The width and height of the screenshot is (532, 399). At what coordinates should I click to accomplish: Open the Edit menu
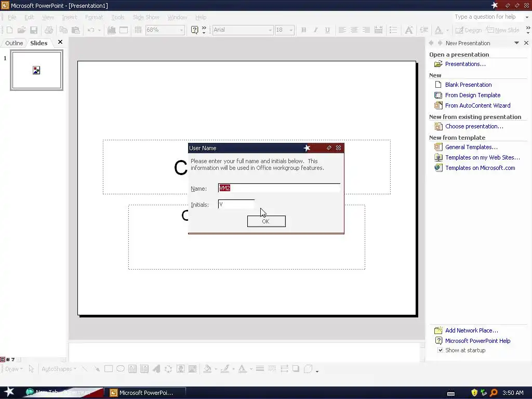tap(29, 17)
